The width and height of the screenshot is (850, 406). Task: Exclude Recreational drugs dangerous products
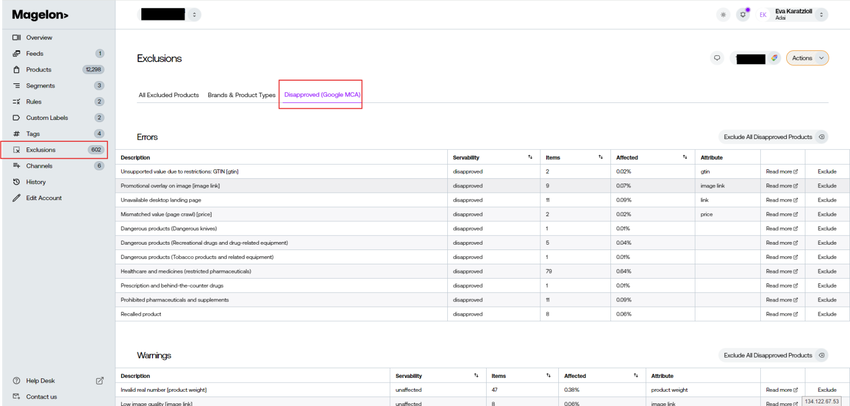point(827,243)
